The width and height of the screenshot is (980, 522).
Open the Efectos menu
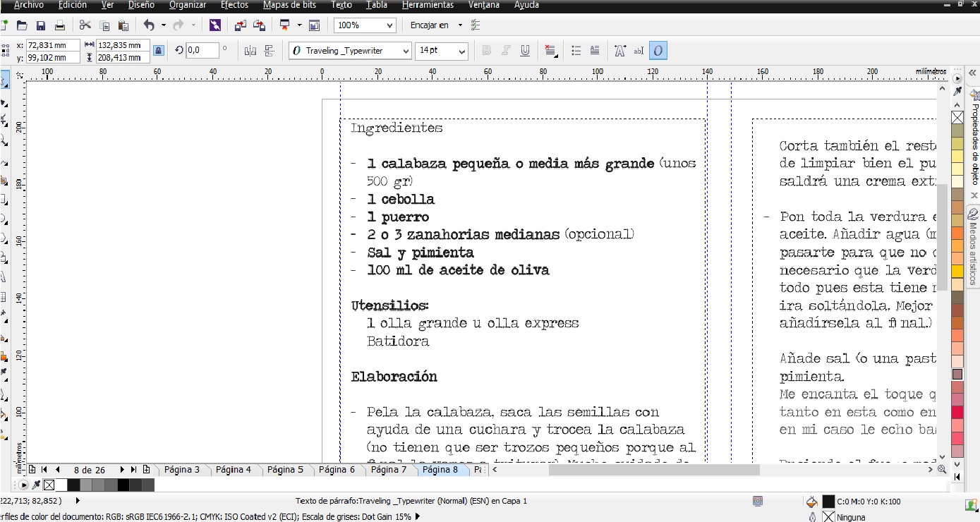234,5
